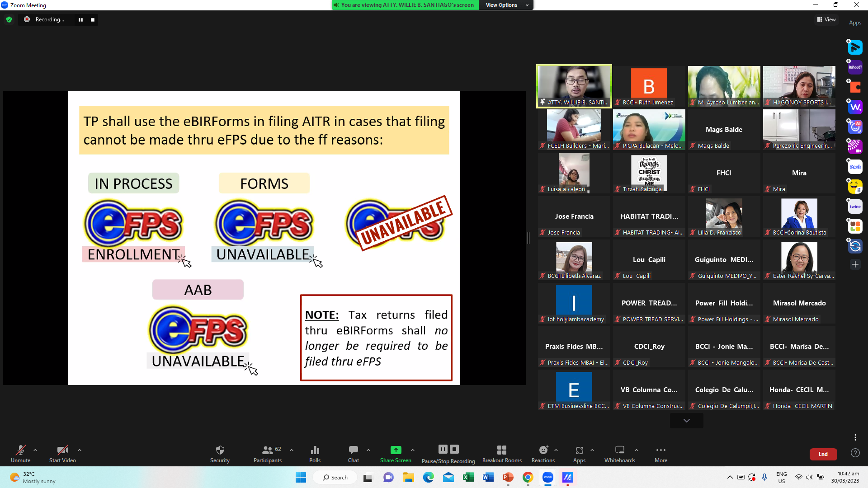The image size is (868, 488).
Task: Pause the recording from bottom toolbar
Action: point(443,449)
